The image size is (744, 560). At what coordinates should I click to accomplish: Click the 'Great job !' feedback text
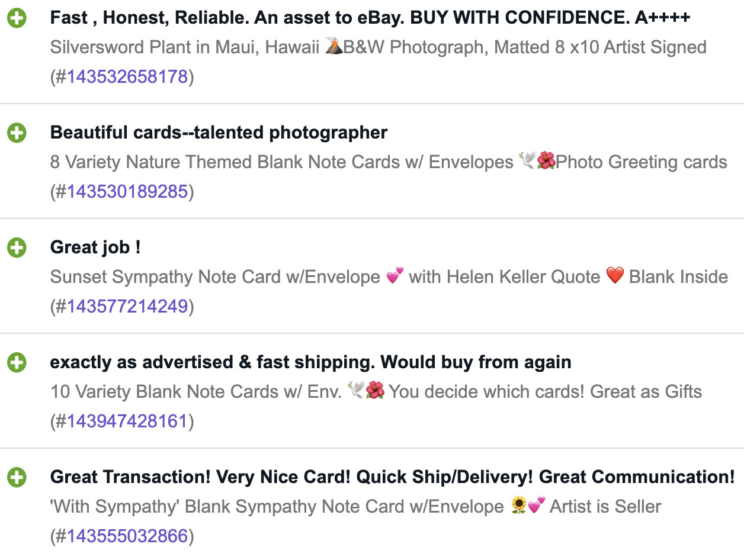tap(95, 247)
